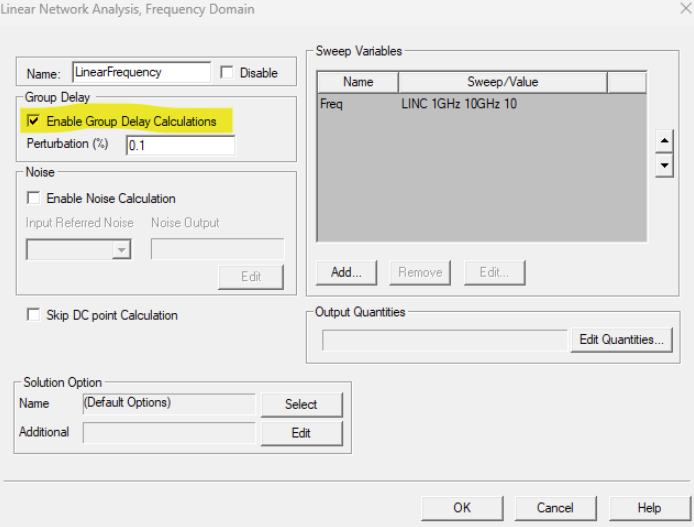Click the move-down arrow beside Sweep Variables
694x527 pixels.
(x=664, y=165)
